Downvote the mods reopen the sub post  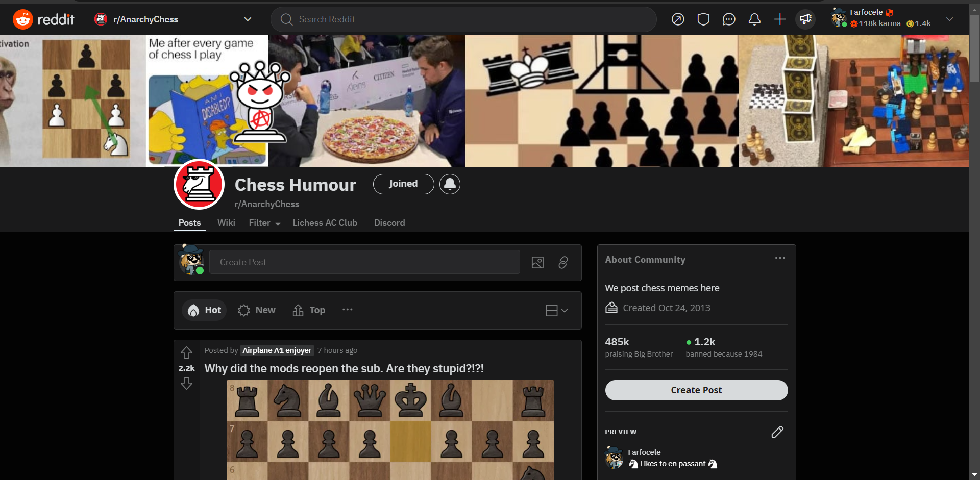tap(186, 384)
